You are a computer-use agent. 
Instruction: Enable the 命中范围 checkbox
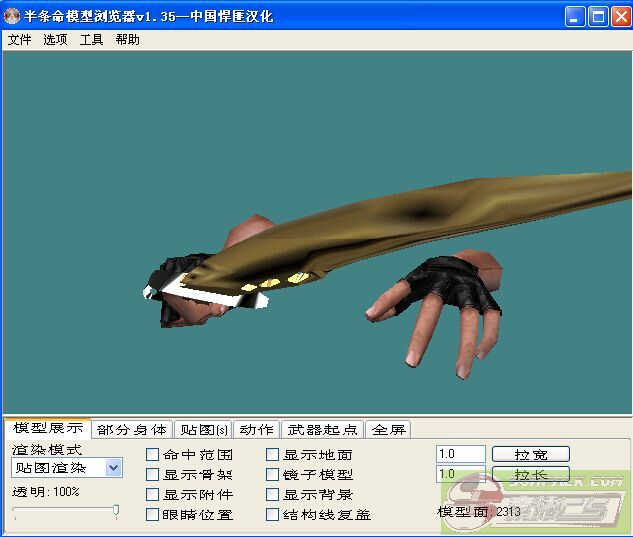pyautogui.click(x=153, y=455)
